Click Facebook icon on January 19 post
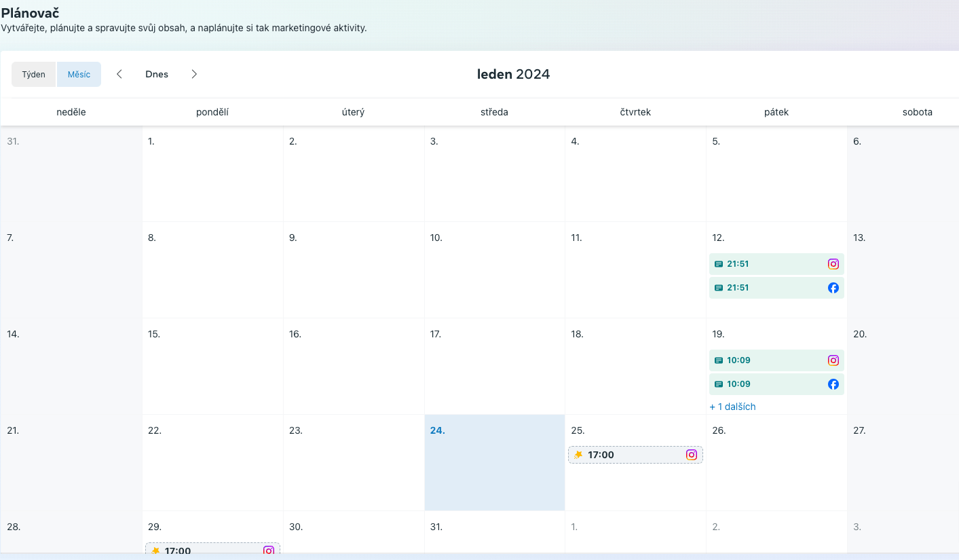The image size is (959, 560). tap(833, 384)
